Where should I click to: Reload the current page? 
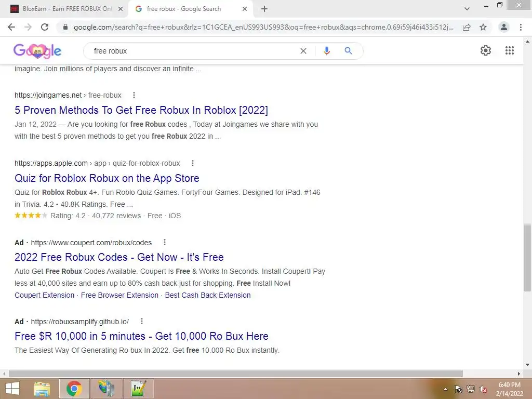point(45,27)
